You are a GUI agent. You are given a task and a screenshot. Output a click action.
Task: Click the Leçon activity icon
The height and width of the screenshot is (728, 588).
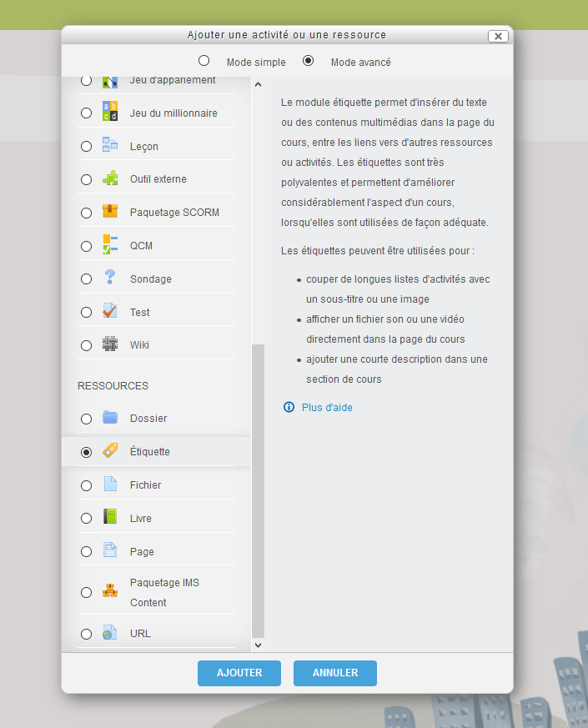pos(110,145)
